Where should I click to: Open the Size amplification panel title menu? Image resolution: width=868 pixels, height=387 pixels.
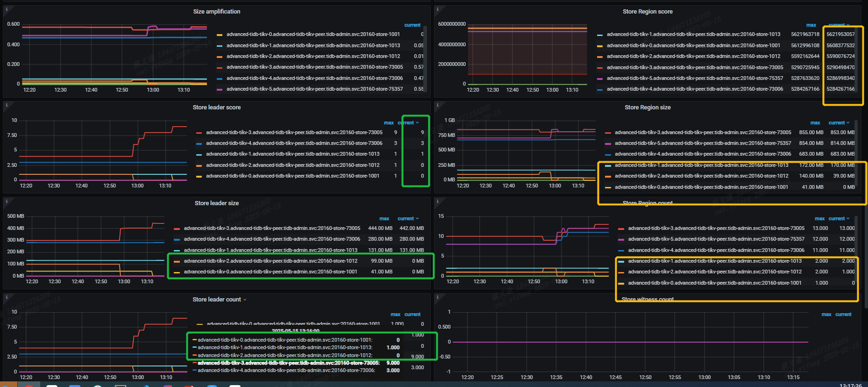tap(217, 12)
